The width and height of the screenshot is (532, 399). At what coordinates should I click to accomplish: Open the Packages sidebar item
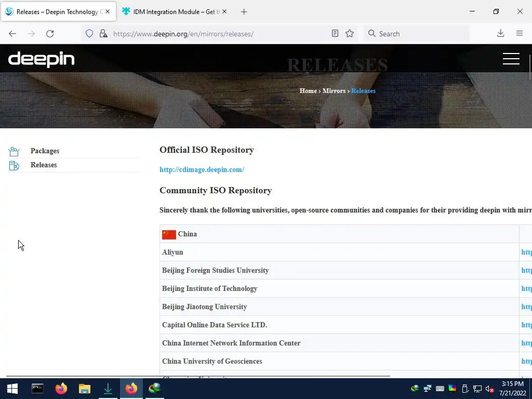[x=45, y=151]
